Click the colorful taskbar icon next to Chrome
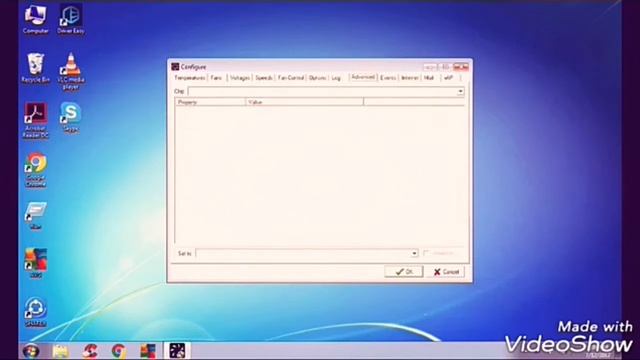640x360 pixels. click(x=148, y=351)
